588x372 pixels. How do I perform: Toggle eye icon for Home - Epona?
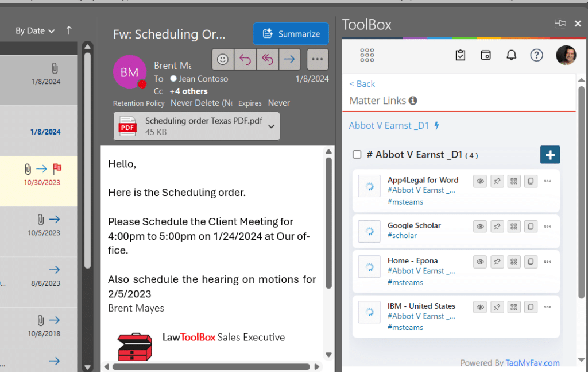pos(480,262)
